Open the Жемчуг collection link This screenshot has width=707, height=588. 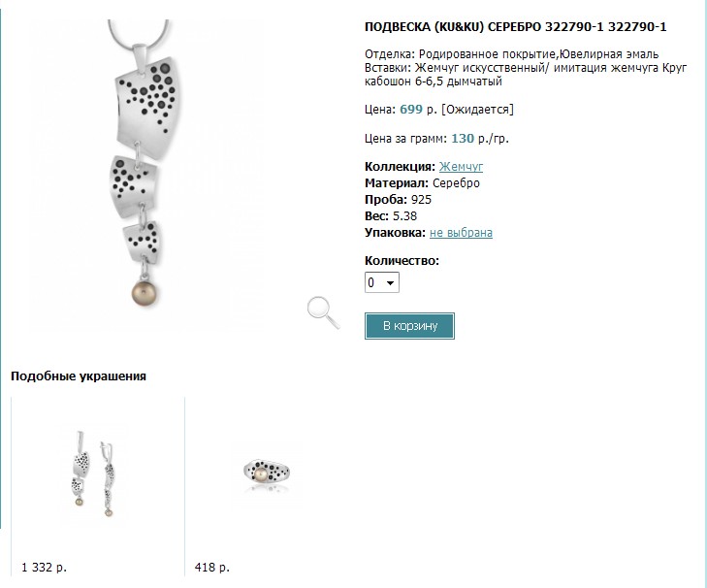pyautogui.click(x=461, y=167)
